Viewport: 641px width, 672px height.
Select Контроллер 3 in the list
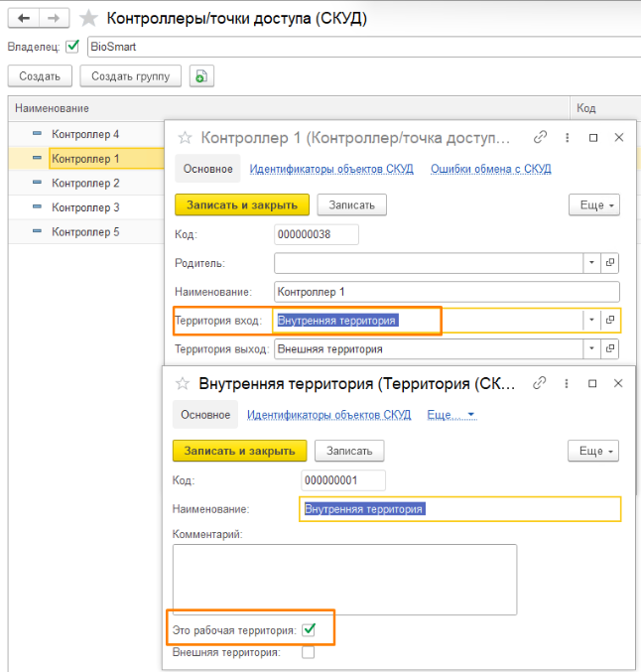coord(85,207)
